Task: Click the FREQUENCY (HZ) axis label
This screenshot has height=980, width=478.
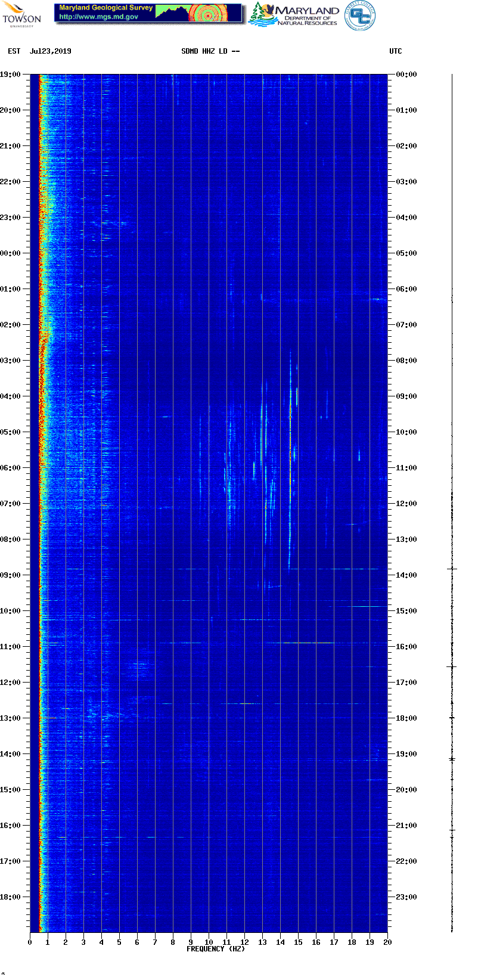Action: (x=216, y=948)
